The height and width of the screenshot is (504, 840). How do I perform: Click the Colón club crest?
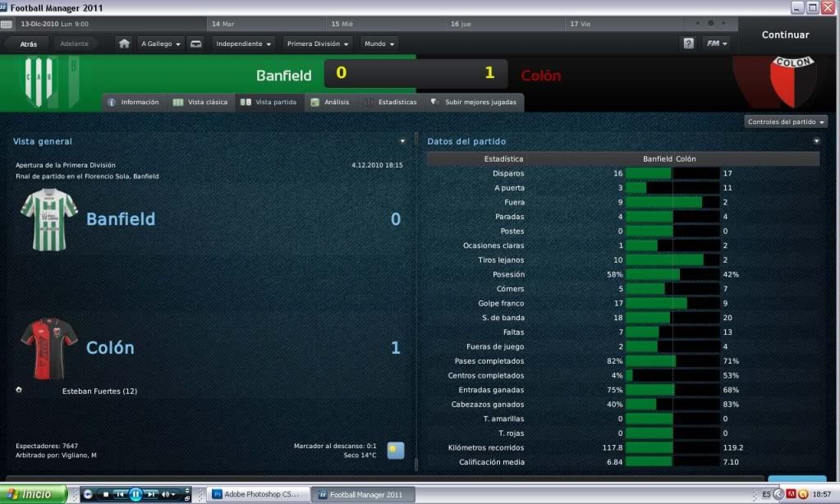[793, 82]
